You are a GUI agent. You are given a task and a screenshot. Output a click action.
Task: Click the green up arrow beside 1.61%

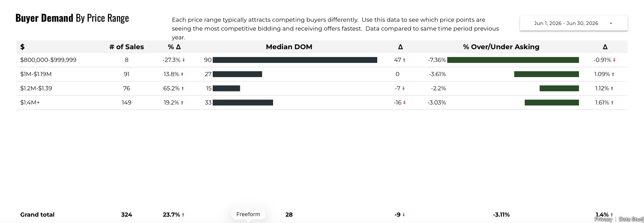click(612, 103)
